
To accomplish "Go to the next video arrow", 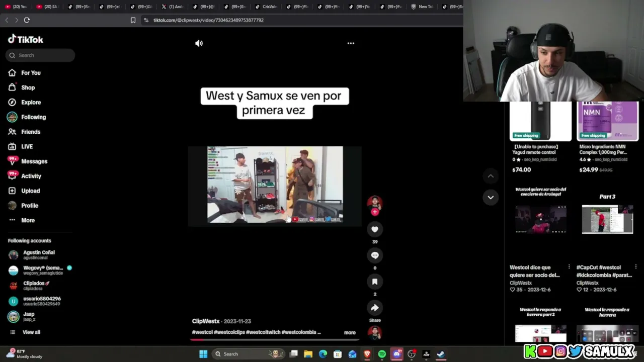I will pyautogui.click(x=491, y=197).
